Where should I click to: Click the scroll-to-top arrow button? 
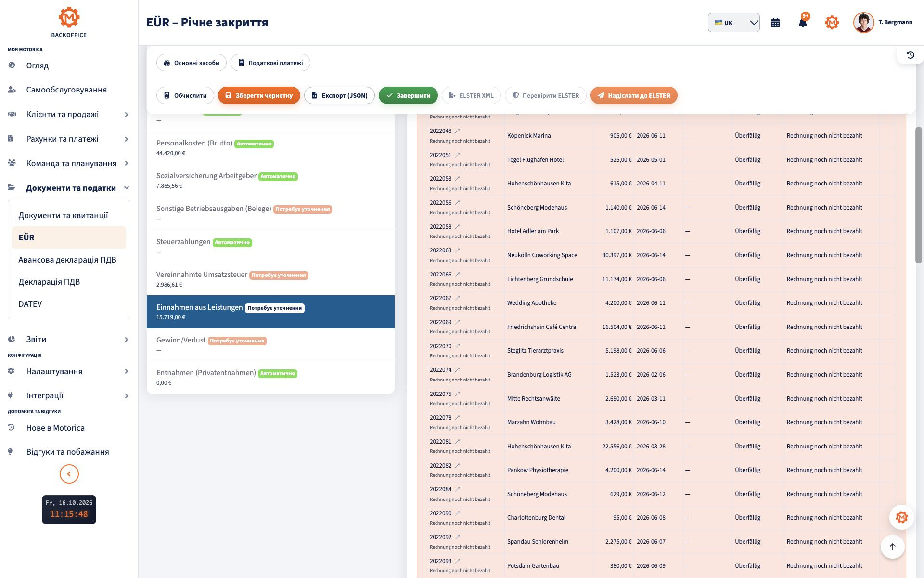(892, 547)
